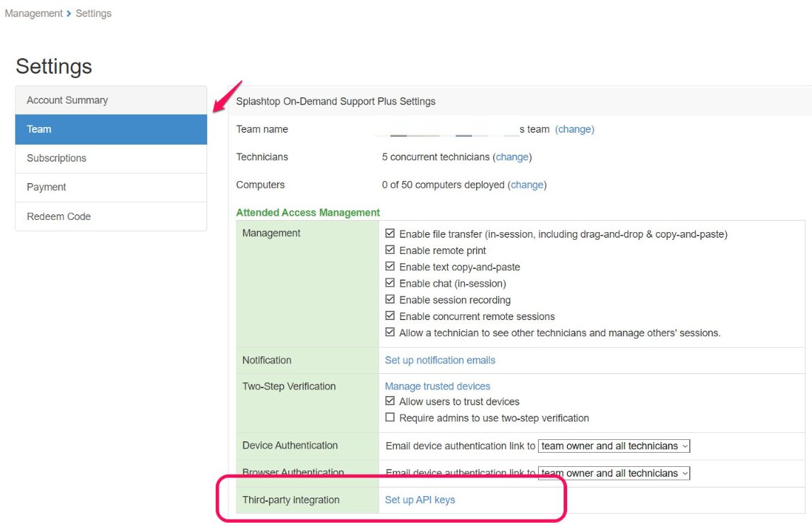This screenshot has height=523, width=812.
Task: Toggle Enable concurrent remote sessions
Action: point(390,316)
